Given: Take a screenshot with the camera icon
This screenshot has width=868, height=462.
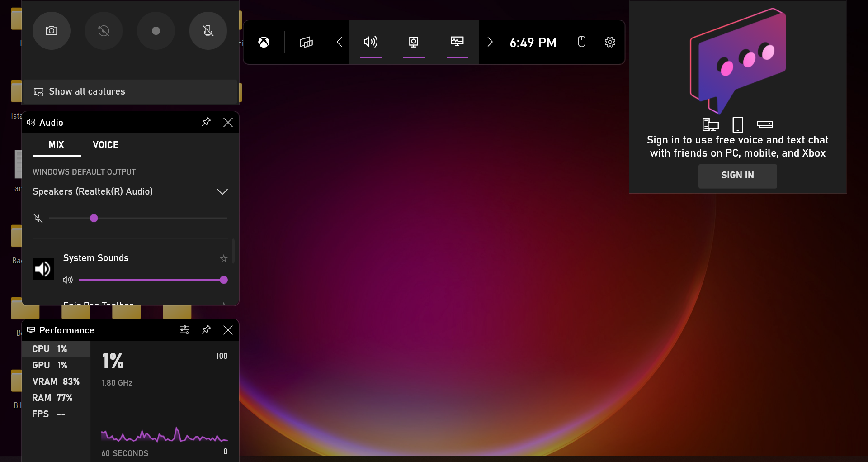Looking at the screenshot, I should click(52, 31).
